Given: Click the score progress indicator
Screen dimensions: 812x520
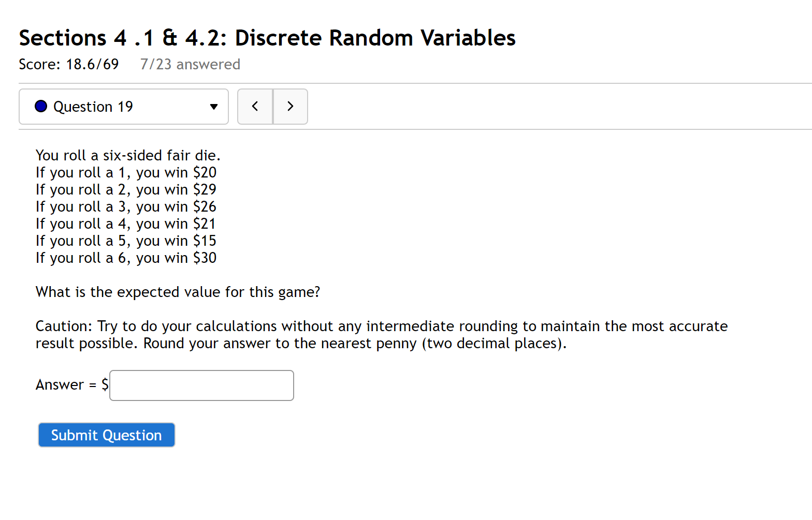Looking at the screenshot, I should [68, 64].
